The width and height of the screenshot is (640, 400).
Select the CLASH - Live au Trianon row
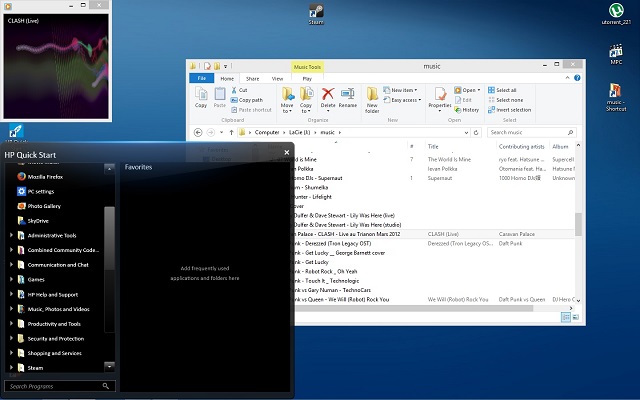coord(435,234)
